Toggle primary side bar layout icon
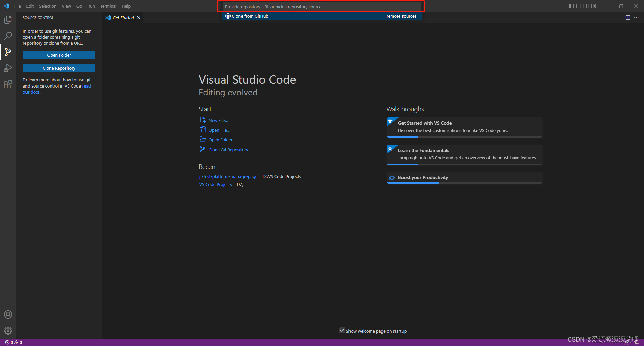This screenshot has height=346, width=644. [571, 6]
